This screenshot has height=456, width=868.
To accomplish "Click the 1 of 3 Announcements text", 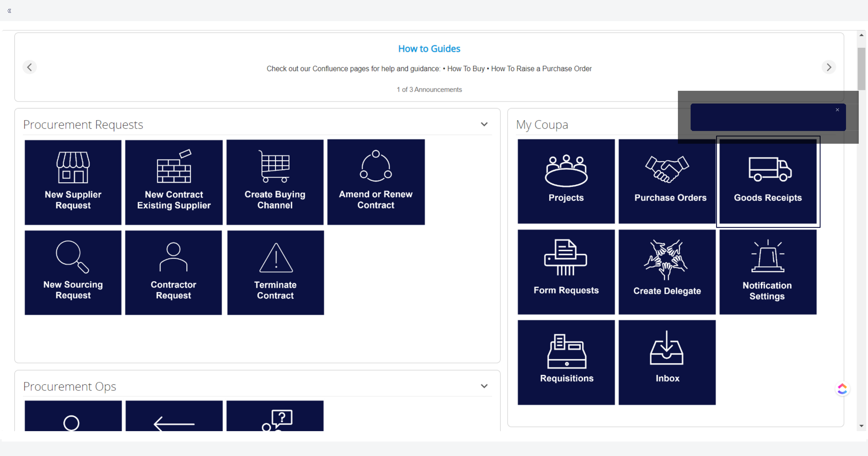I will point(429,90).
